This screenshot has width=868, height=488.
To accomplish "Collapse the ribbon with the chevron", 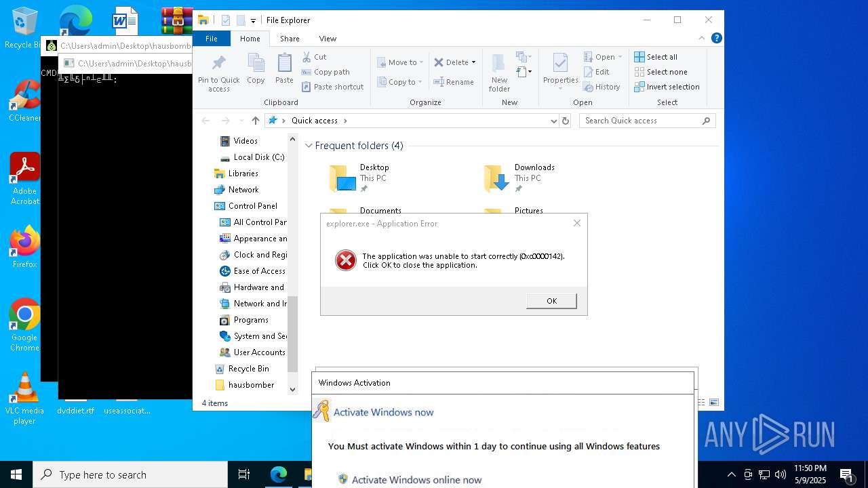I will tap(702, 39).
